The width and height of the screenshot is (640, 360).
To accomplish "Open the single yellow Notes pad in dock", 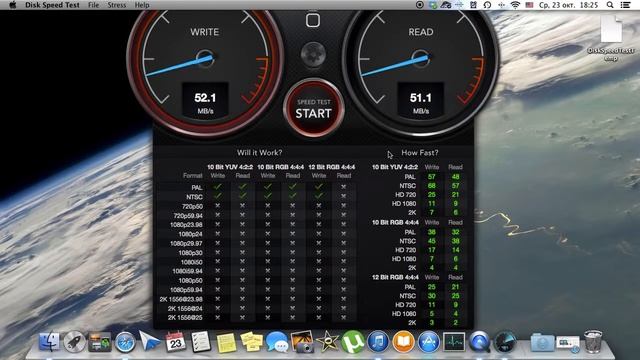I will [x=226, y=342].
